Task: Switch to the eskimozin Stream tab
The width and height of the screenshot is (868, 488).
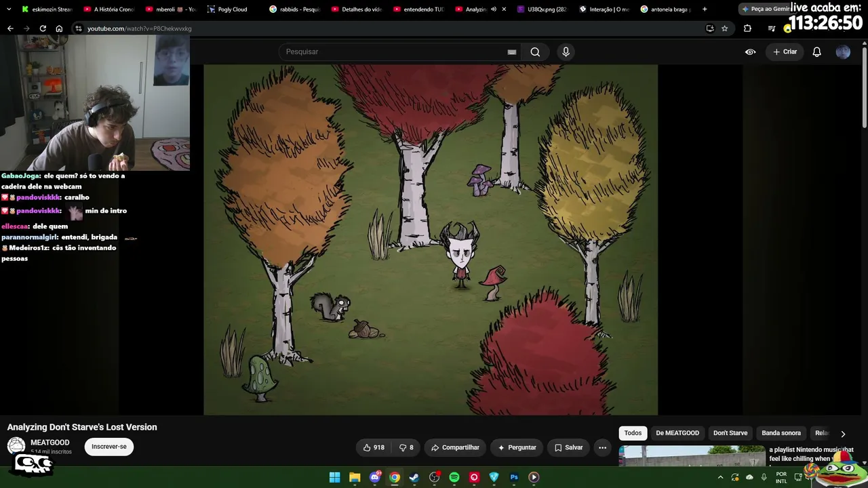Action: 46,9
